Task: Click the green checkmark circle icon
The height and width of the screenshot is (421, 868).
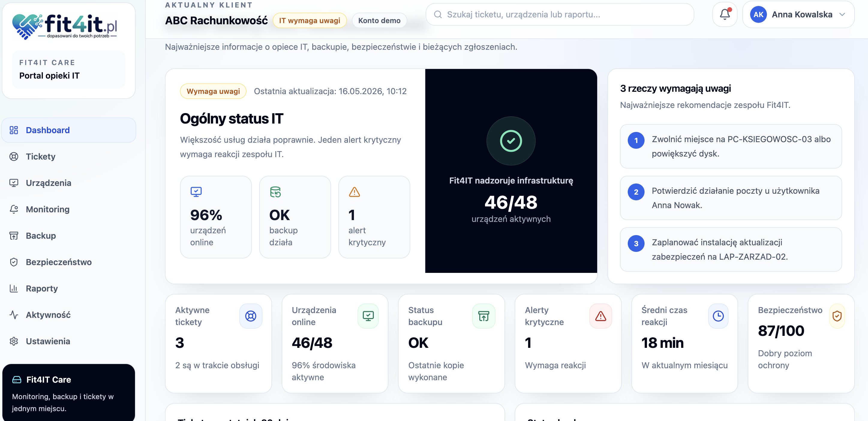Action: (511, 141)
